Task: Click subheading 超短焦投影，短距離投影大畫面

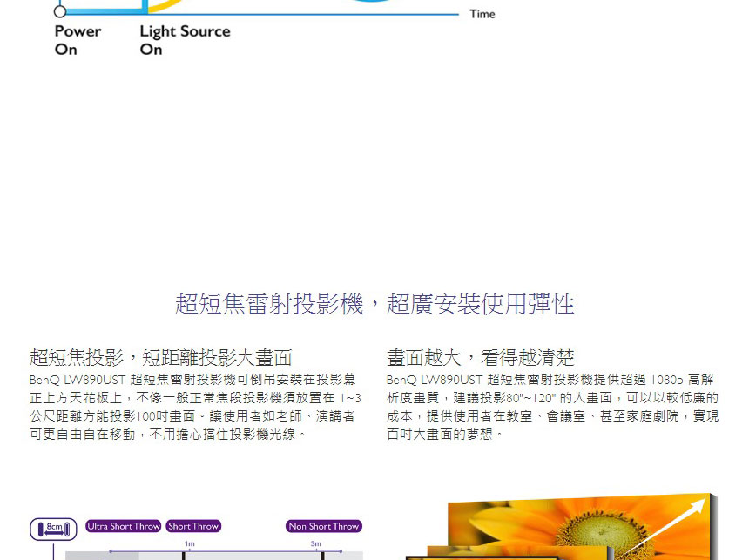Action: (161, 357)
